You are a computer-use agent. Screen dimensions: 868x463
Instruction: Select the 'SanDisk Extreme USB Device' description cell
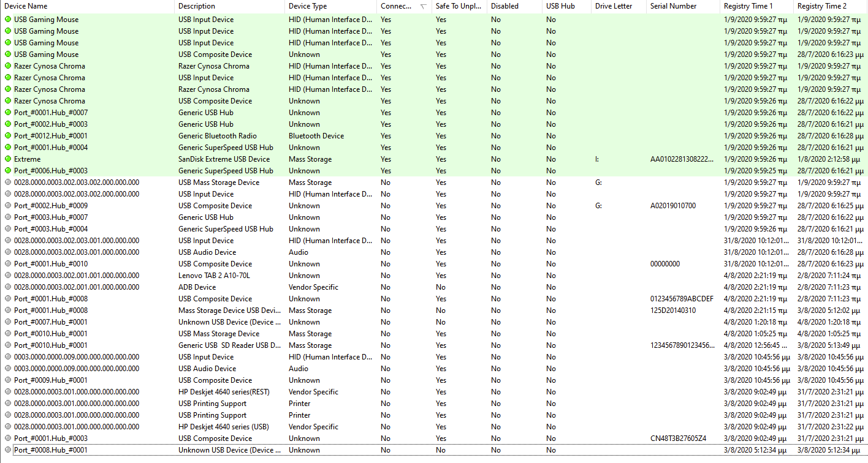(224, 159)
